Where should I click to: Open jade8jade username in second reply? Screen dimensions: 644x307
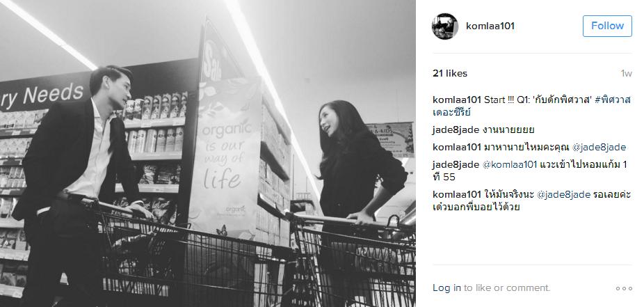point(456,165)
